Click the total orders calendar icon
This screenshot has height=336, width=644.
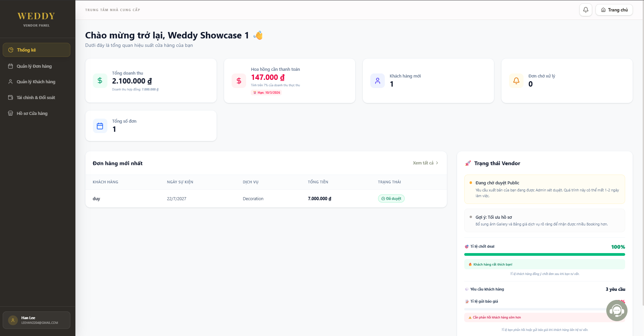[x=100, y=126]
